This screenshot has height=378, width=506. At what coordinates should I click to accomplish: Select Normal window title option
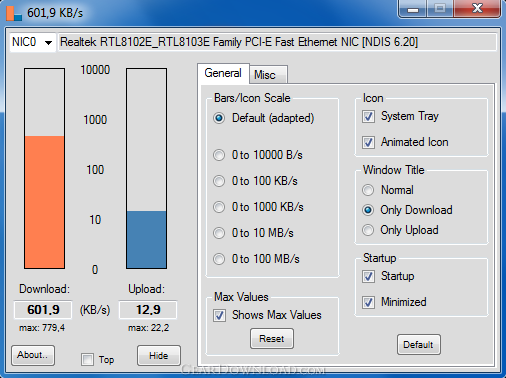coord(388,190)
